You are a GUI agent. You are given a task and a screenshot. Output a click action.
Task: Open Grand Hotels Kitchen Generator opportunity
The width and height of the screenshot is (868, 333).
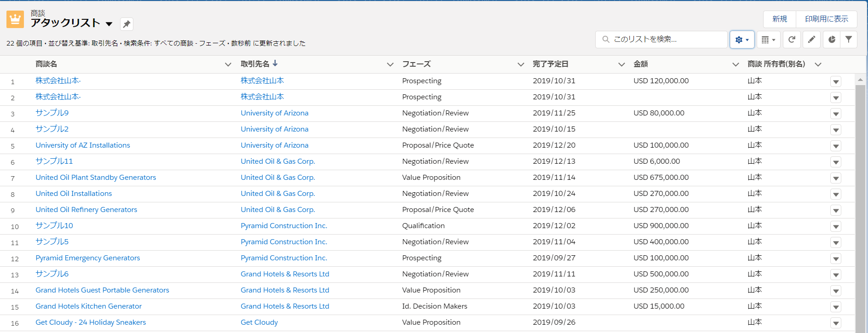tap(89, 306)
